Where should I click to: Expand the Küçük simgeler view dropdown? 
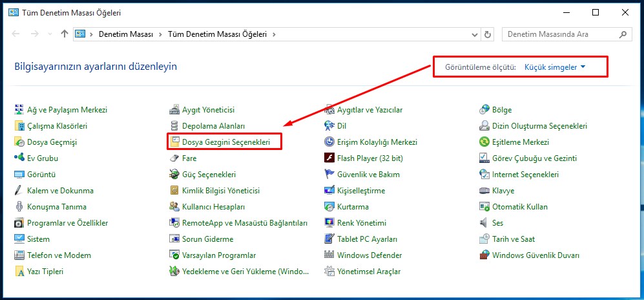coord(555,67)
